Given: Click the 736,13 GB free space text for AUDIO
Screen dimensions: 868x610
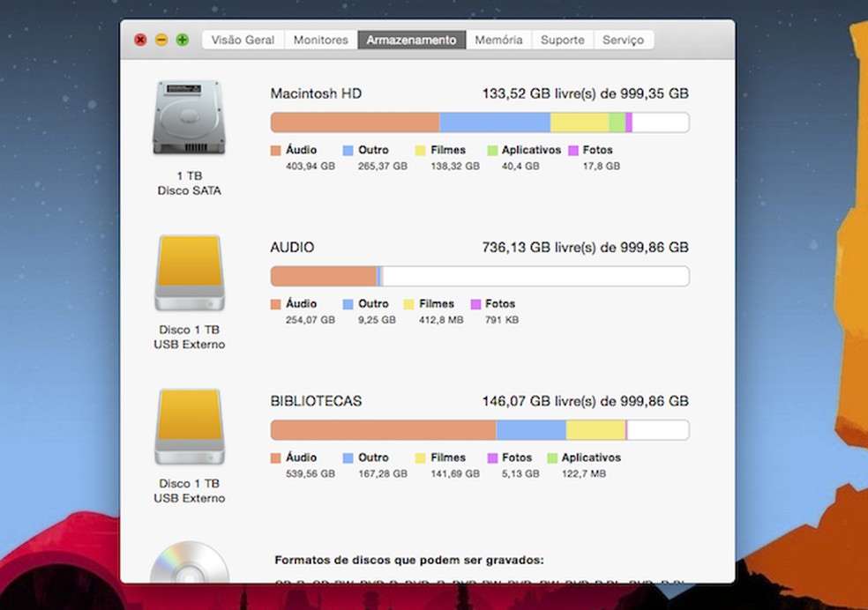Looking at the screenshot, I should pyautogui.click(x=585, y=248).
